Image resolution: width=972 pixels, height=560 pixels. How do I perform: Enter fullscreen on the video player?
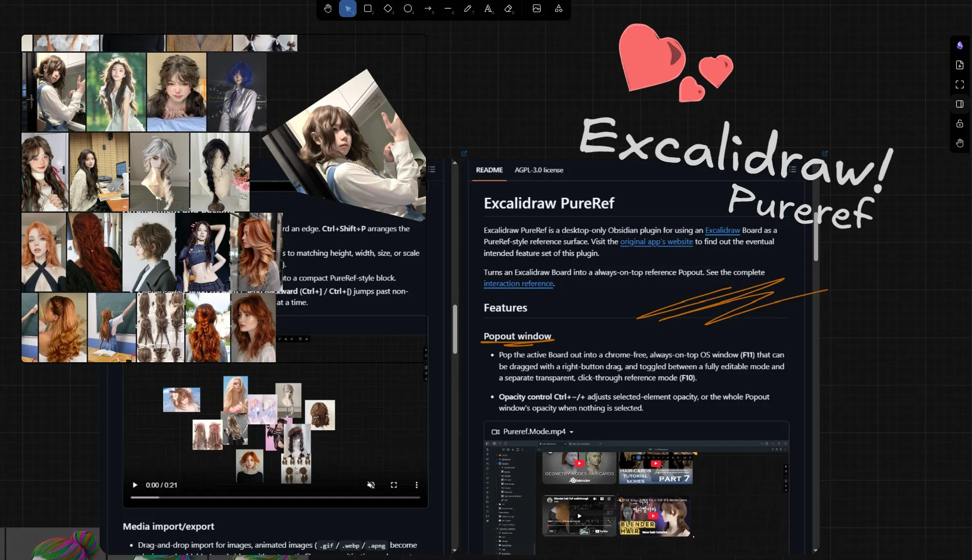(394, 485)
